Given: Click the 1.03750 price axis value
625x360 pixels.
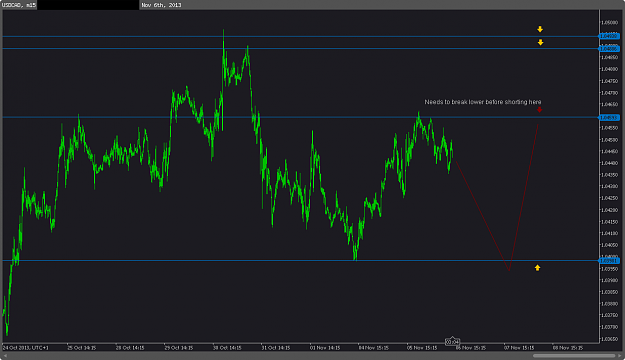Looking at the screenshot, I should pos(610,315).
